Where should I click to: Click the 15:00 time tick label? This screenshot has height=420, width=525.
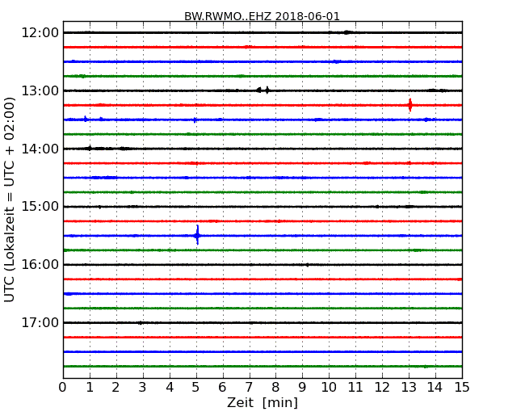[x=40, y=207]
